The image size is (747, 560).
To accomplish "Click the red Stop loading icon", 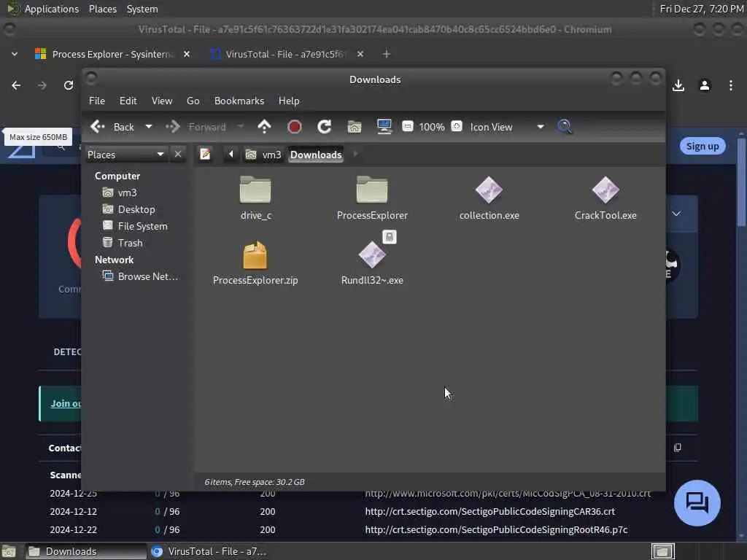I will pos(295,127).
